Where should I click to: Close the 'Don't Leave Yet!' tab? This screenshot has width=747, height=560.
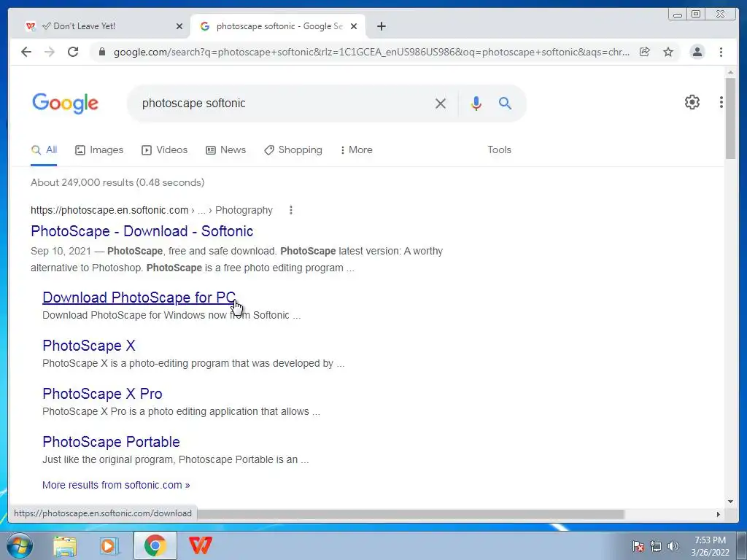tap(179, 26)
